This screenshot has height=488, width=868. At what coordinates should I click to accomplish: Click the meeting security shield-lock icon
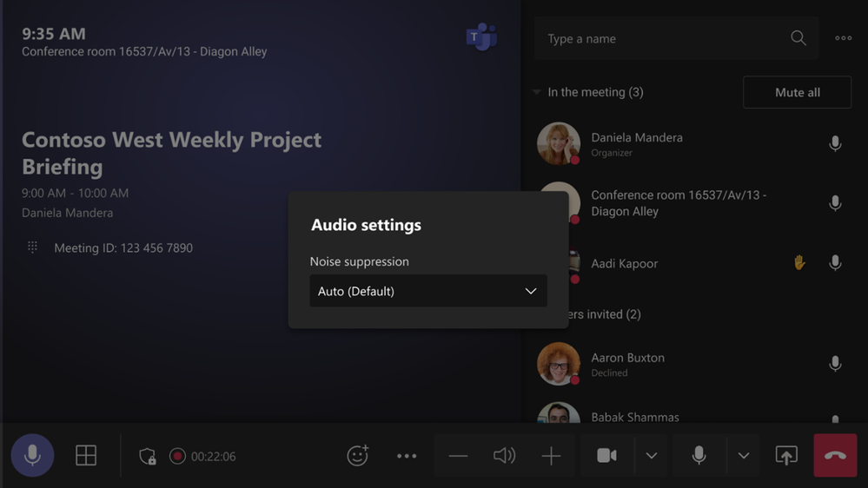[147, 456]
